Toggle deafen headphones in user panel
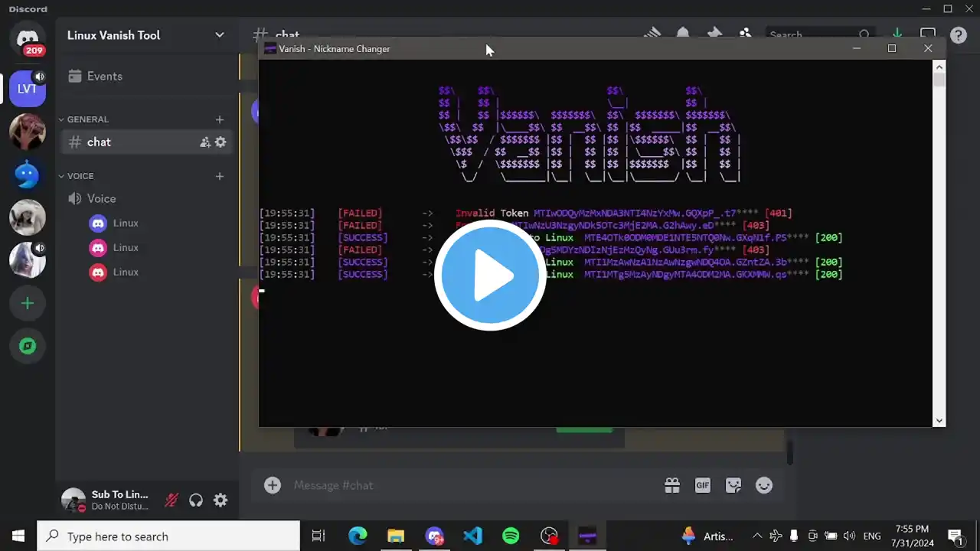Screen dimensions: 980x551 coord(196,500)
